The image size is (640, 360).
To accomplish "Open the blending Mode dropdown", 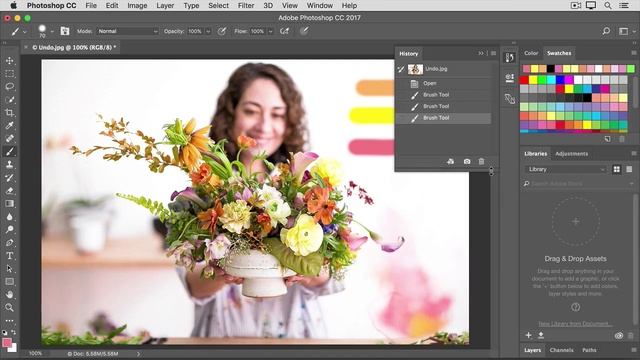I will (x=127, y=31).
